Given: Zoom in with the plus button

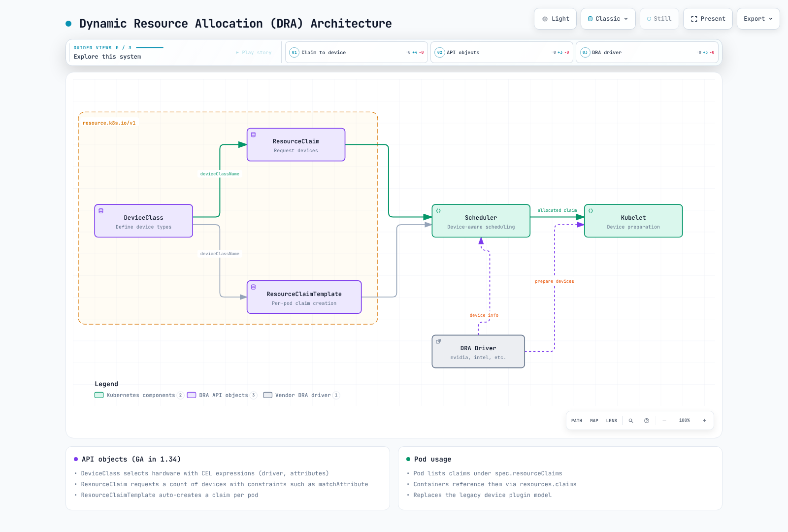Looking at the screenshot, I should (x=705, y=421).
